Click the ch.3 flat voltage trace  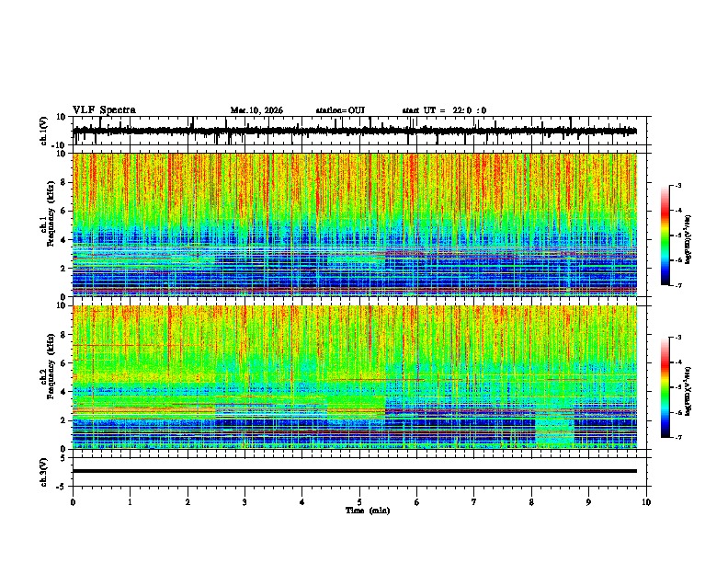pyautogui.click(x=355, y=471)
